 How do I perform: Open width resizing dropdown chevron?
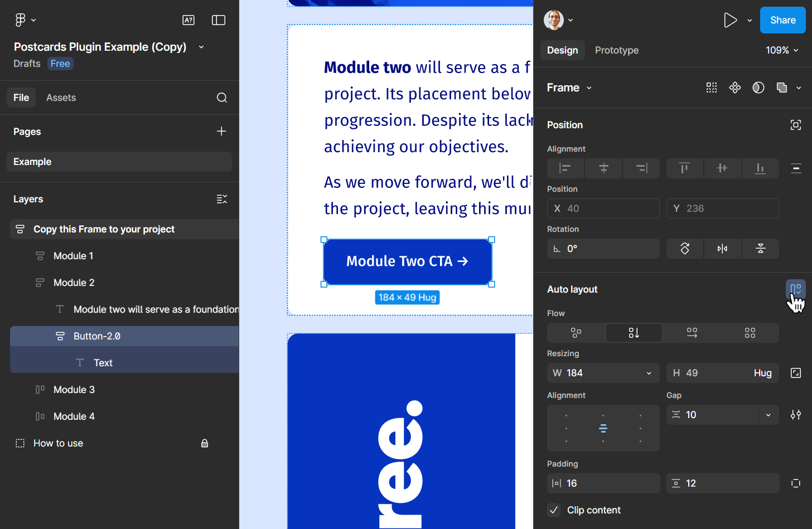click(649, 373)
